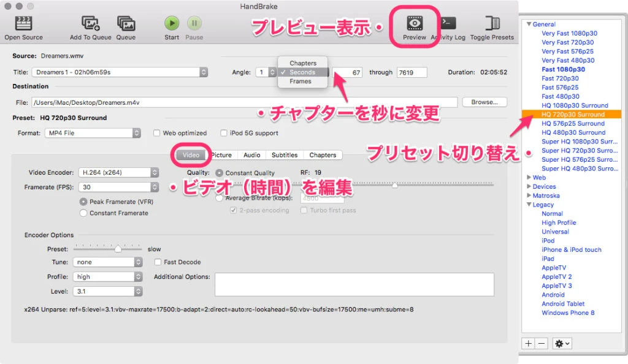
Task: Select the Windows Phone 8 preset
Action: [568, 313]
